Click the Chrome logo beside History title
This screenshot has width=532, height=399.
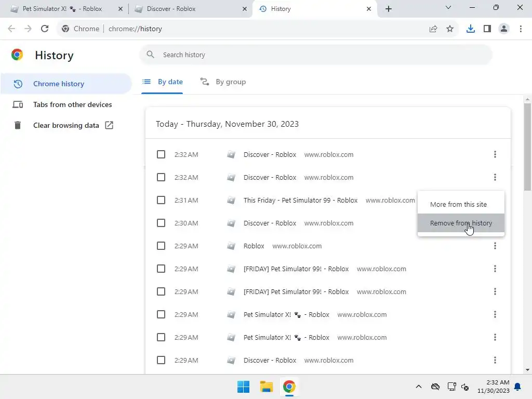[17, 55]
